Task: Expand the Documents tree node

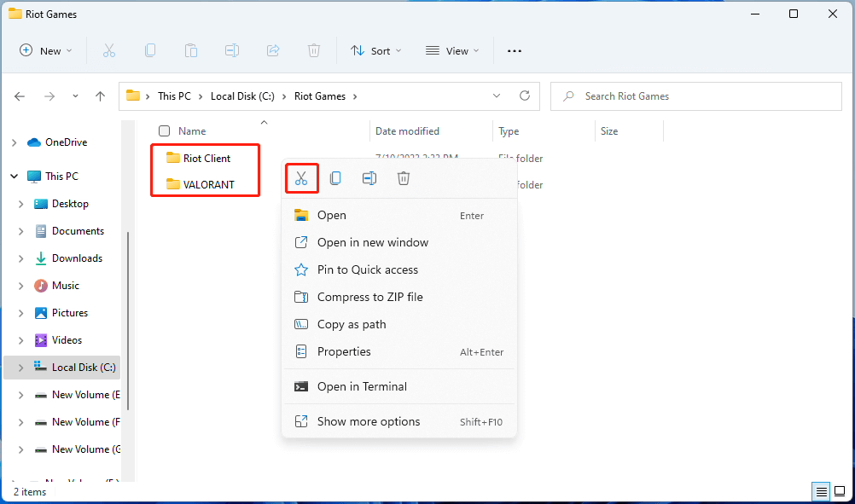Action: pyautogui.click(x=20, y=231)
